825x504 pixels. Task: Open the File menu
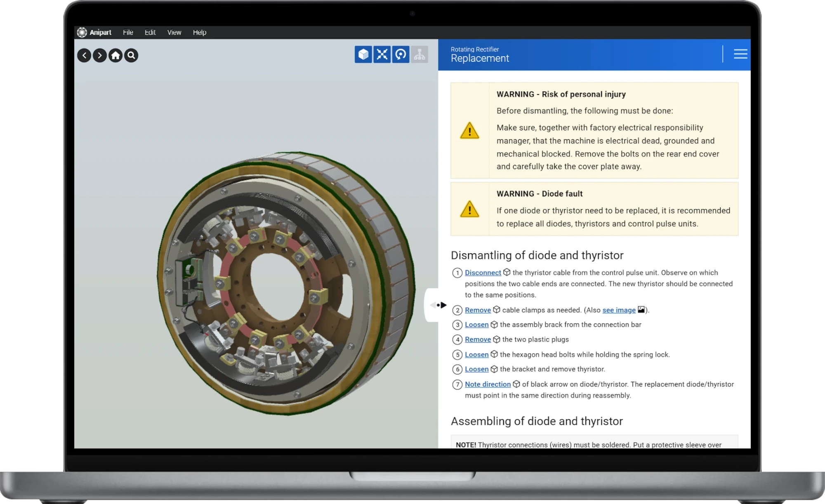(128, 32)
